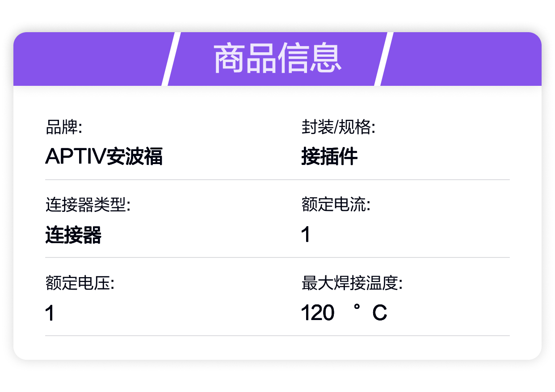This screenshot has width=555, height=392.
Task: Click the bottom divider under 120 °C
Action: pyautogui.click(x=277, y=336)
